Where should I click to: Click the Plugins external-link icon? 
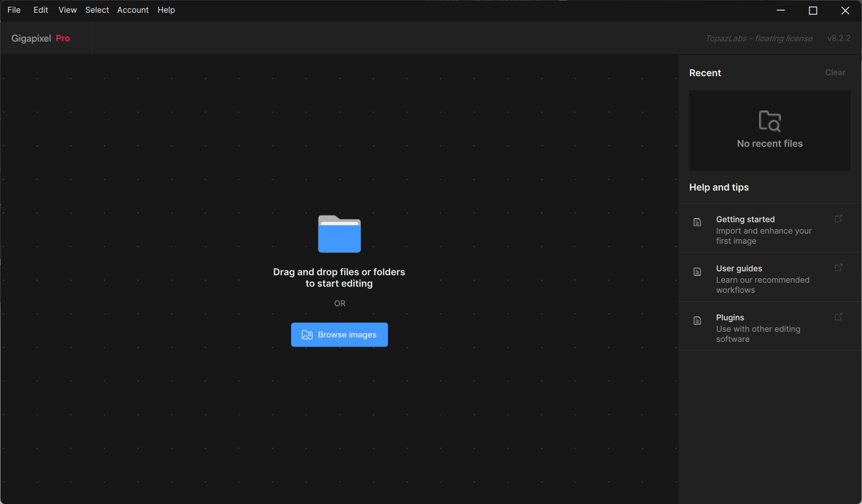click(x=838, y=317)
